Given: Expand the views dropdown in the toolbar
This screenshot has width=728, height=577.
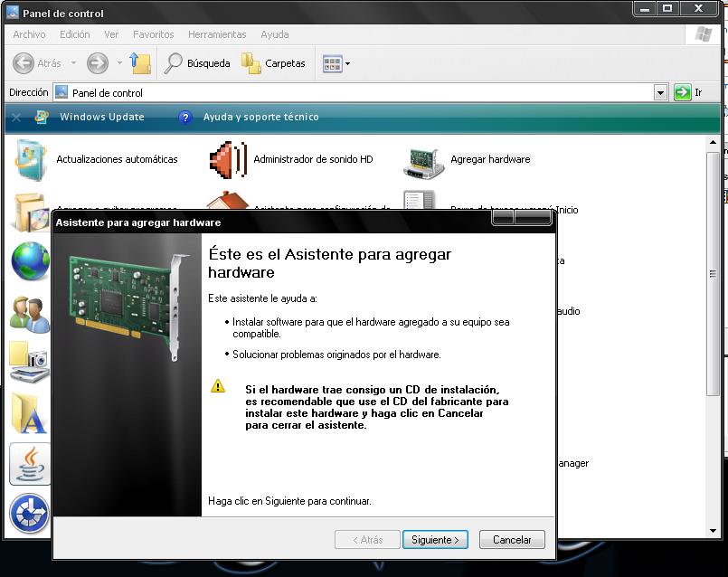Looking at the screenshot, I should (x=347, y=64).
